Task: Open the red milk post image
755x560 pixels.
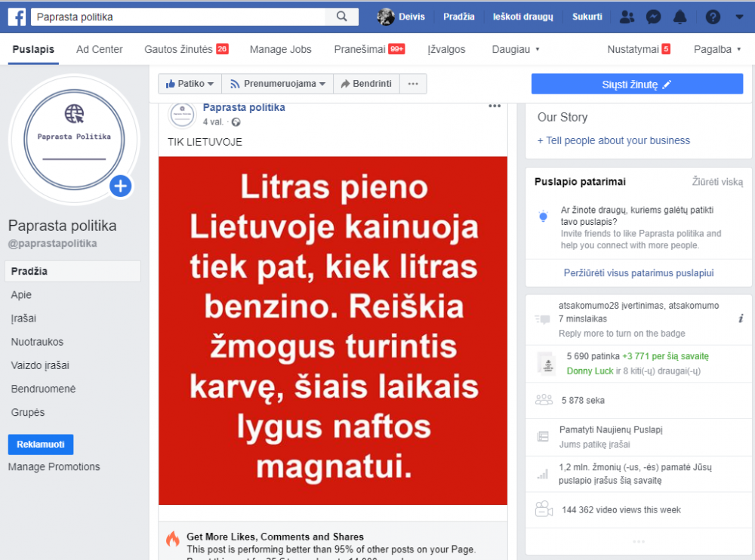Action: tap(333, 331)
